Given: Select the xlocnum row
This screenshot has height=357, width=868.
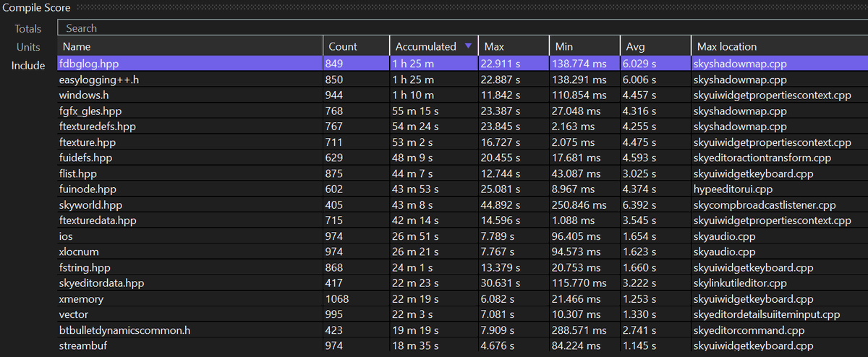Looking at the screenshot, I should click(462, 252).
